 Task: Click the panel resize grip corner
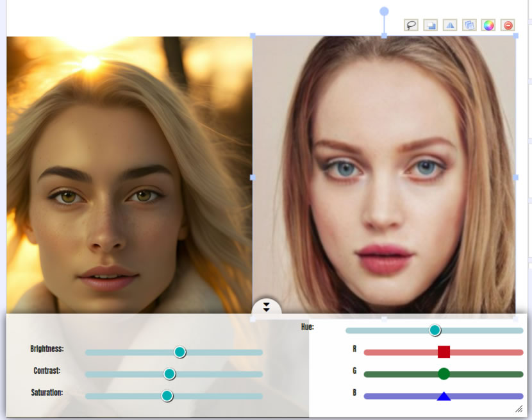(x=519, y=408)
